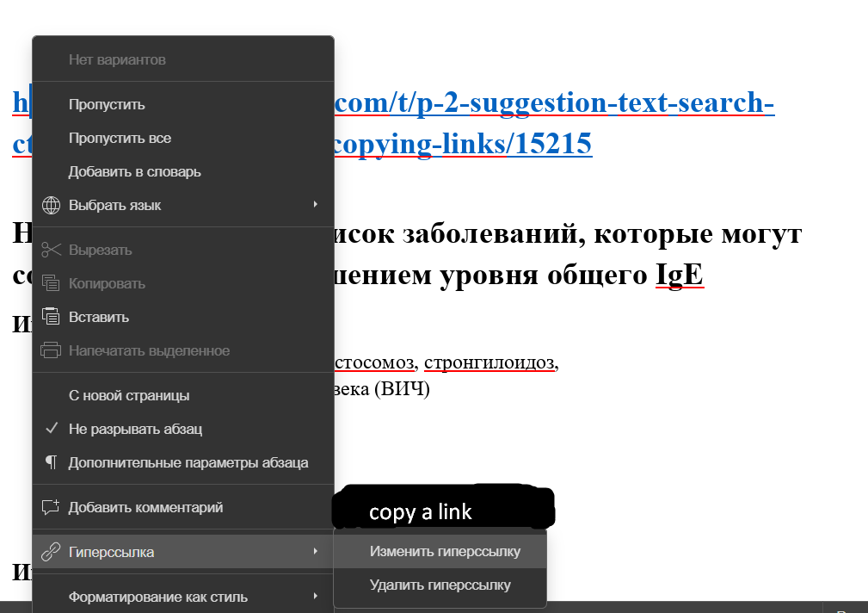
Task: Click the word стронгилоидоз
Action: click(x=489, y=362)
